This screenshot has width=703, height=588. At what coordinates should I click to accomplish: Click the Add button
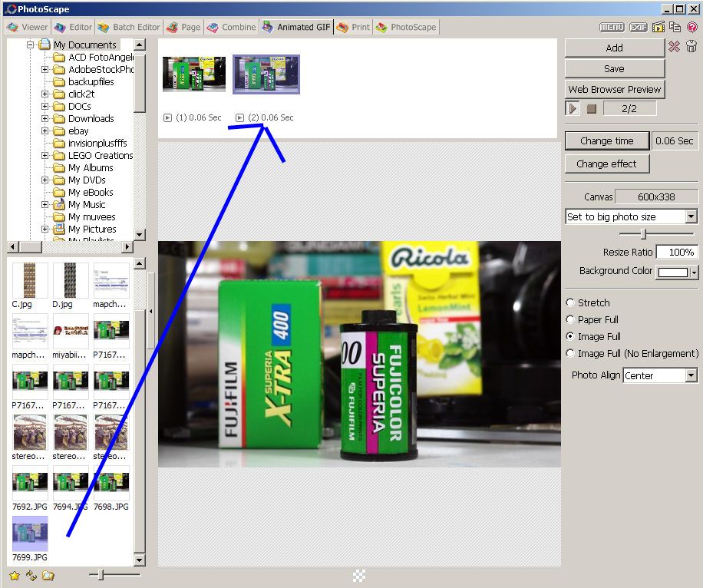[x=614, y=48]
